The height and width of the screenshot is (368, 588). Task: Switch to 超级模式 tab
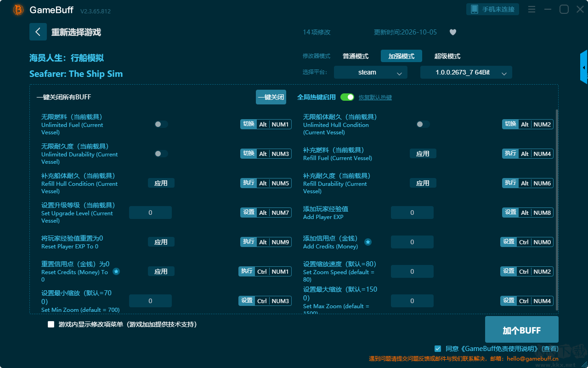click(x=447, y=56)
